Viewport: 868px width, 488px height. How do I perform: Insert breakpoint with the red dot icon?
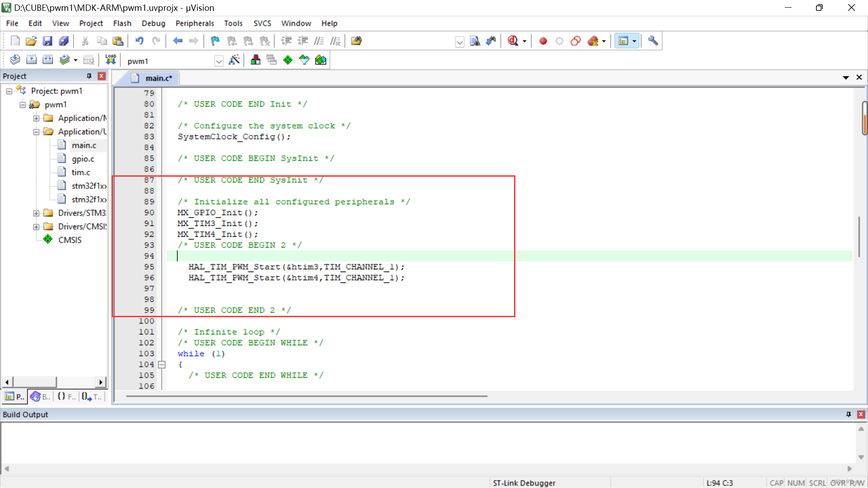coord(543,41)
